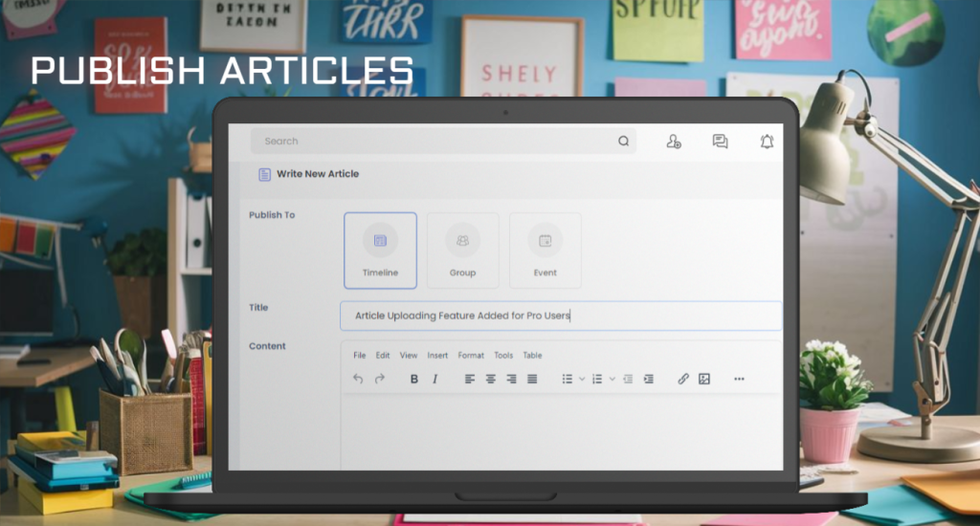Screen dimensions: 980x526
Task: Insert a bullet list
Action: tap(567, 379)
